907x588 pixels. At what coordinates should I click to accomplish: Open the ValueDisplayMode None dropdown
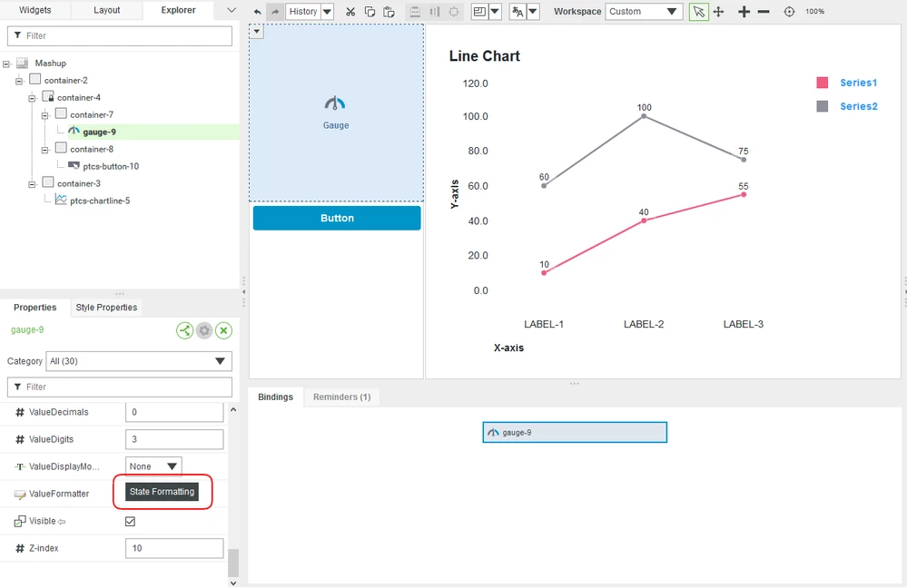pyautogui.click(x=153, y=466)
